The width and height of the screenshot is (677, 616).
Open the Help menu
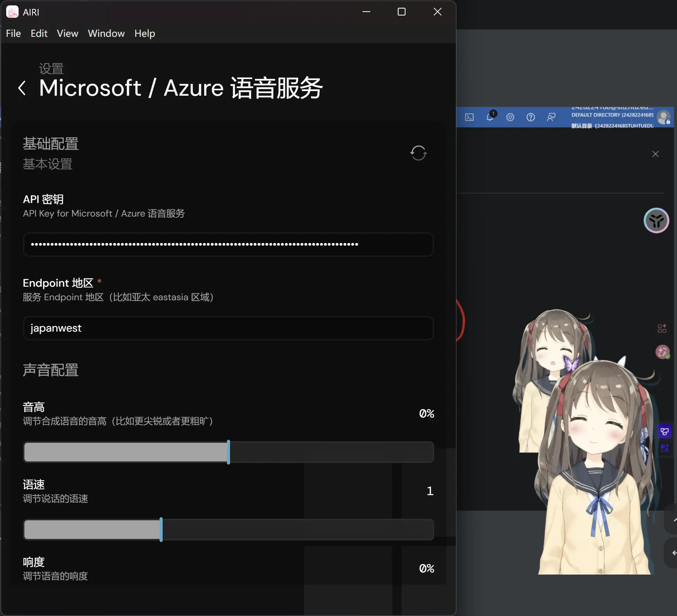145,33
